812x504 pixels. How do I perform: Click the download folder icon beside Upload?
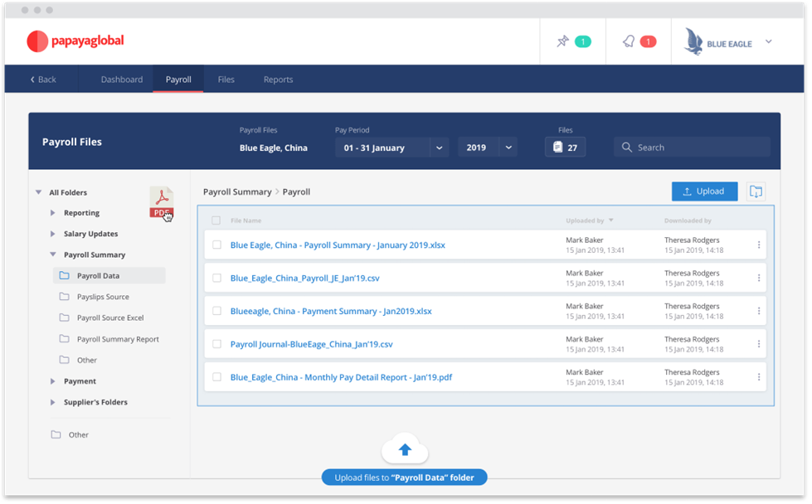(x=756, y=191)
